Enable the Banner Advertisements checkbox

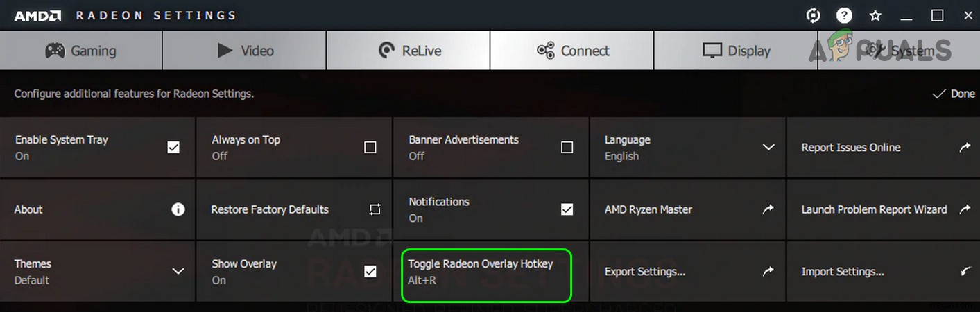[567, 148]
